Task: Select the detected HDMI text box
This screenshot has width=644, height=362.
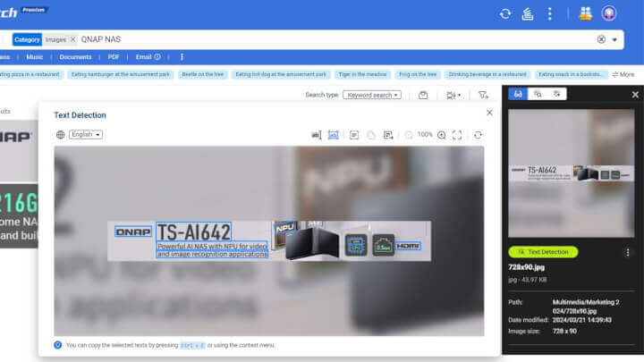Action: 408,246
